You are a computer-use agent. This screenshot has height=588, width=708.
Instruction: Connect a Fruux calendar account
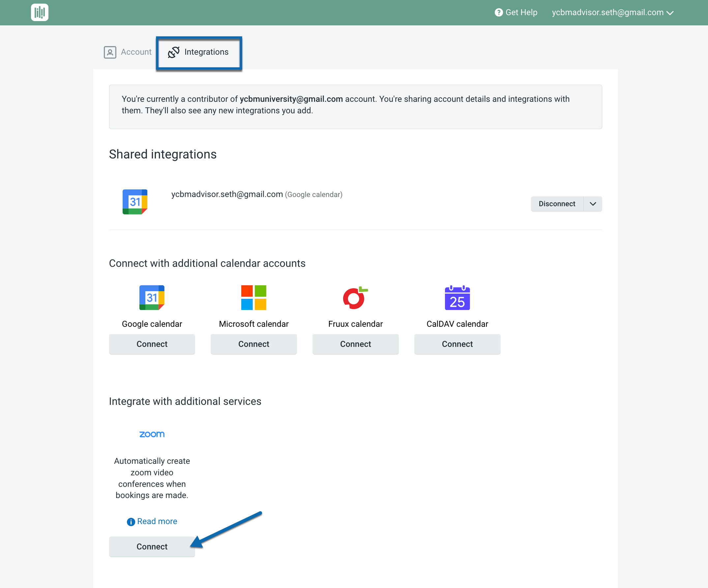pos(355,344)
